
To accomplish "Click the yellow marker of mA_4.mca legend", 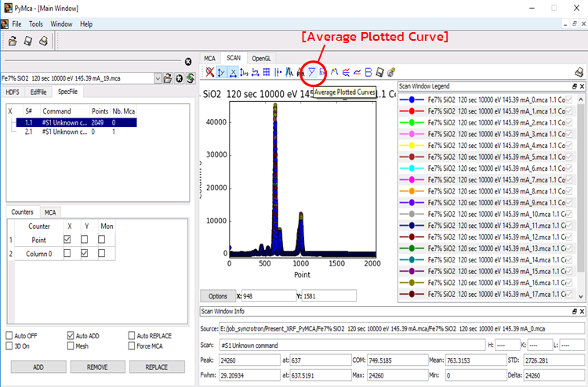I will (x=412, y=146).
